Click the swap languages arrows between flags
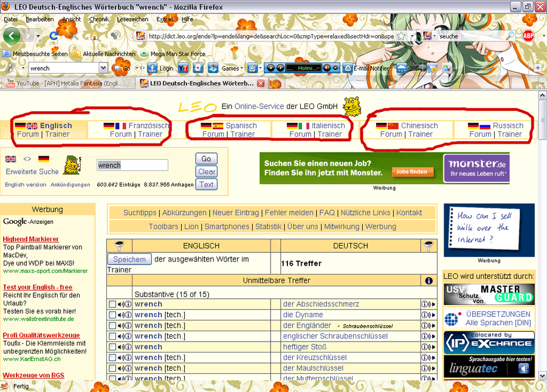Image resolution: width=547 pixels, height=392 pixels. tap(27, 159)
